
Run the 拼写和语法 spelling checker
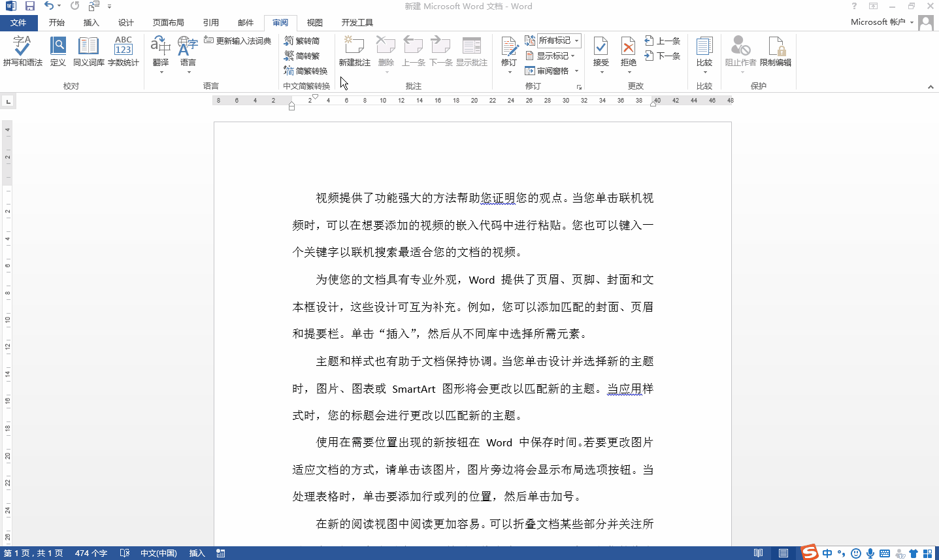22,52
